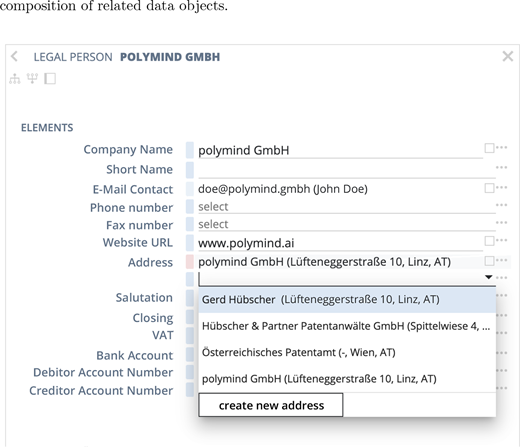Click the E-Mail Contact value doe@polymind.gmbh
The height and width of the screenshot is (447, 520).
283,189
